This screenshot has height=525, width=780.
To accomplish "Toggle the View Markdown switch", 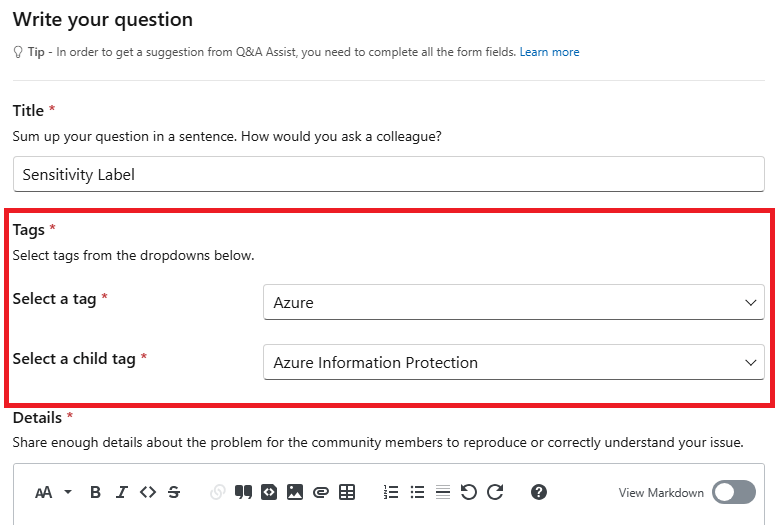I will tap(734, 492).
